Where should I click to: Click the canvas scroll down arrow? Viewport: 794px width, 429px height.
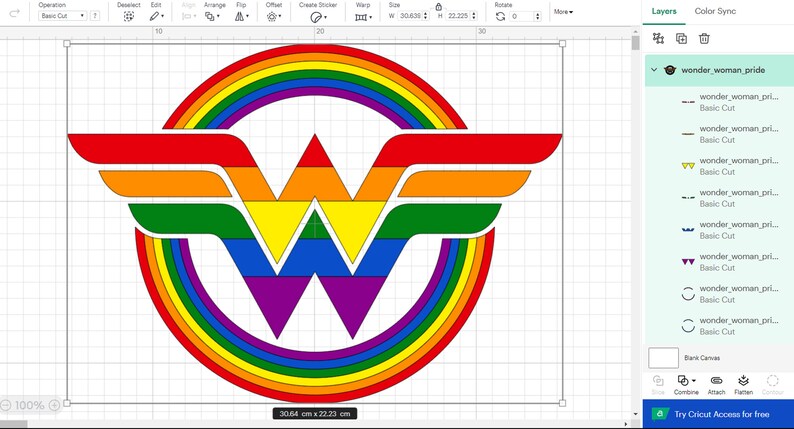636,414
